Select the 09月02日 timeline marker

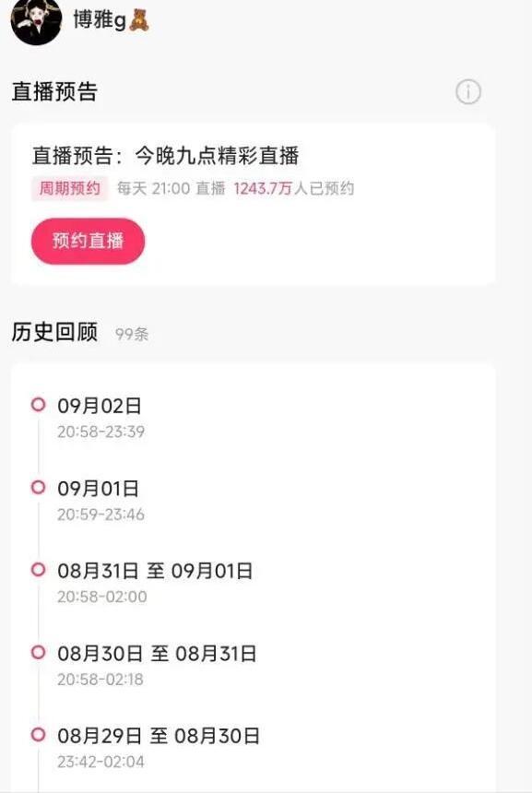coord(39,405)
